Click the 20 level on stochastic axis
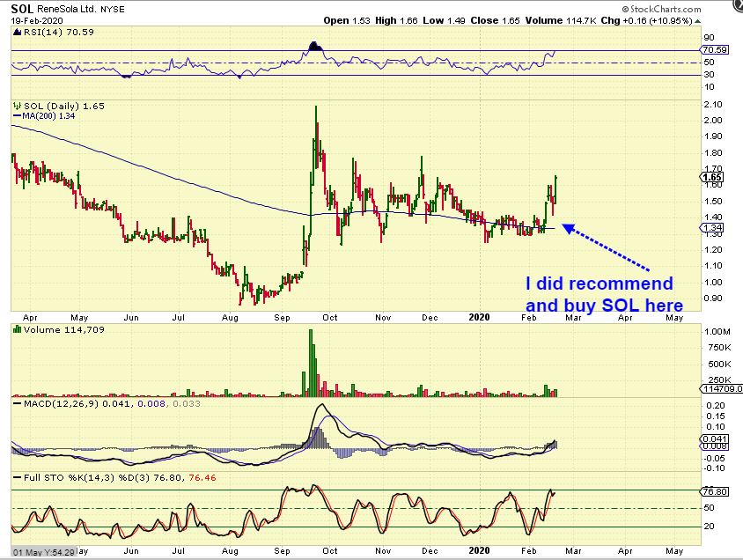743x560 pixels. tap(710, 527)
